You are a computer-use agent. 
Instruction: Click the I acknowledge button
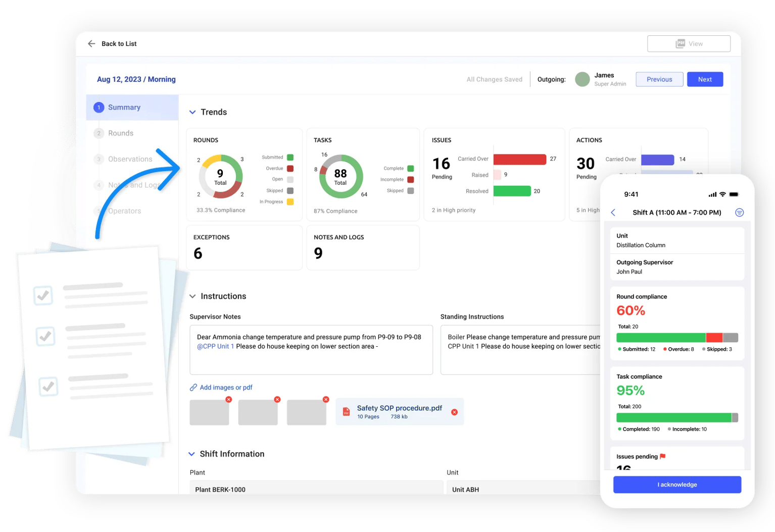(x=677, y=485)
